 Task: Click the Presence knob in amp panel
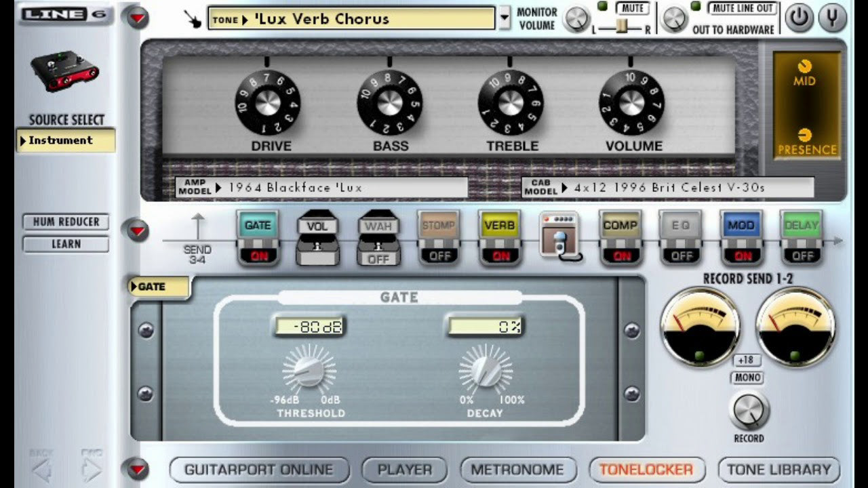click(805, 135)
